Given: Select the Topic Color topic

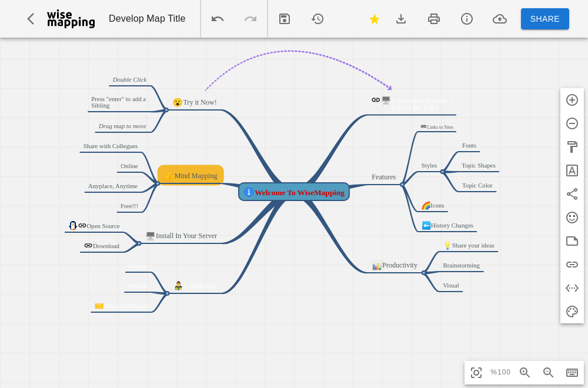Looking at the screenshot, I should [x=477, y=185].
